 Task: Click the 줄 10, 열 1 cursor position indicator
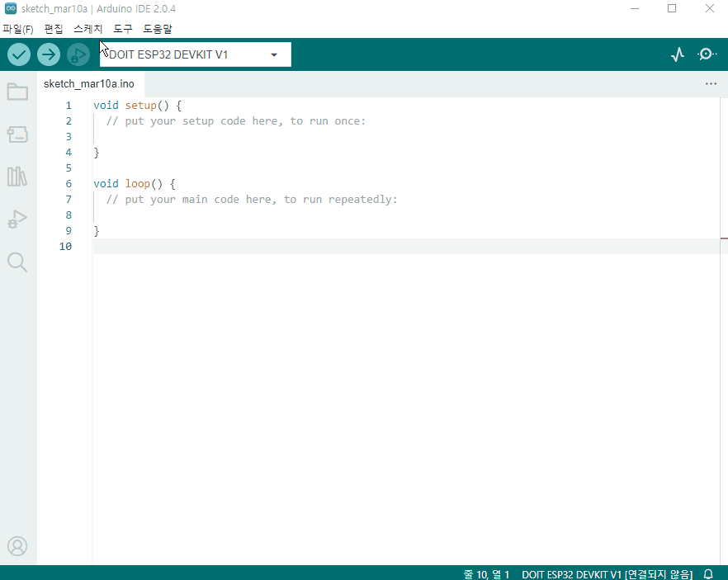click(x=487, y=574)
